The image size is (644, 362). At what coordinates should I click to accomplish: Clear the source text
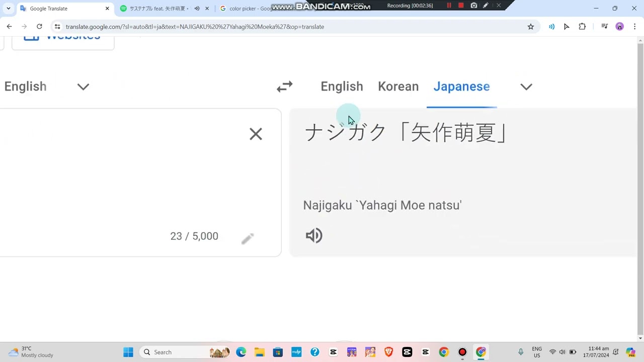click(x=256, y=134)
